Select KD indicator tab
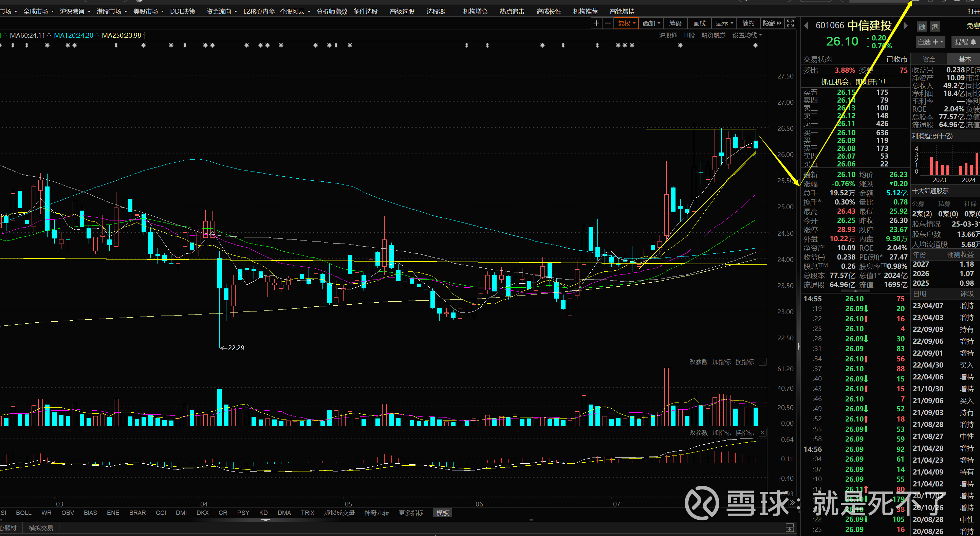 pyautogui.click(x=263, y=513)
